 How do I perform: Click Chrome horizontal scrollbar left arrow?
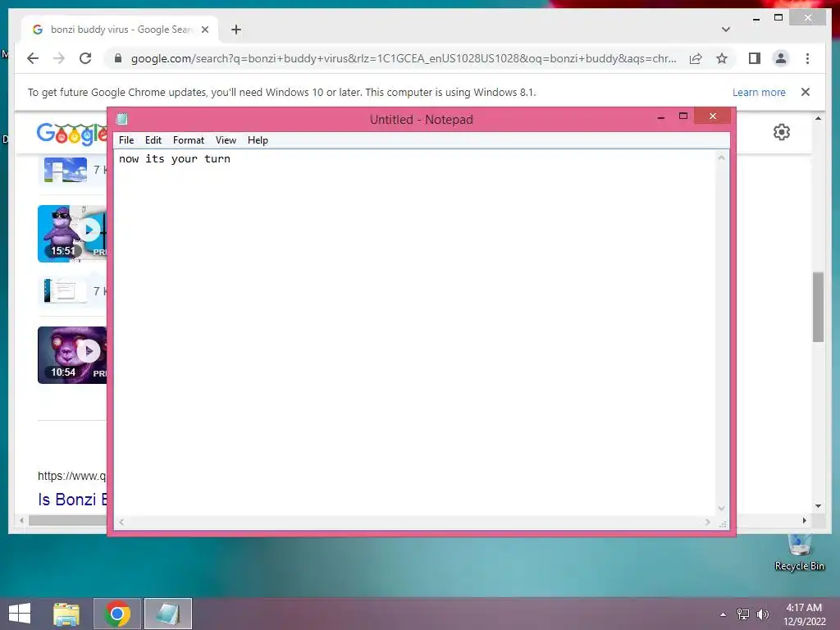pos(21,520)
